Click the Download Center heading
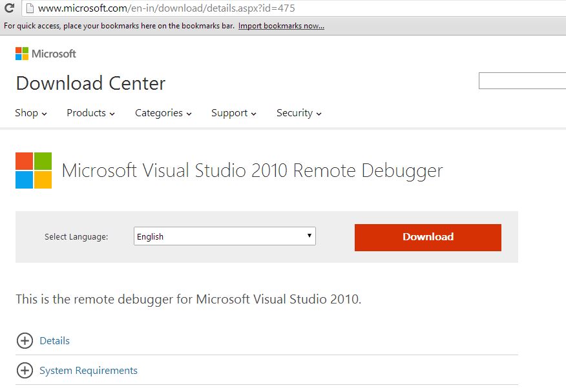 (90, 83)
